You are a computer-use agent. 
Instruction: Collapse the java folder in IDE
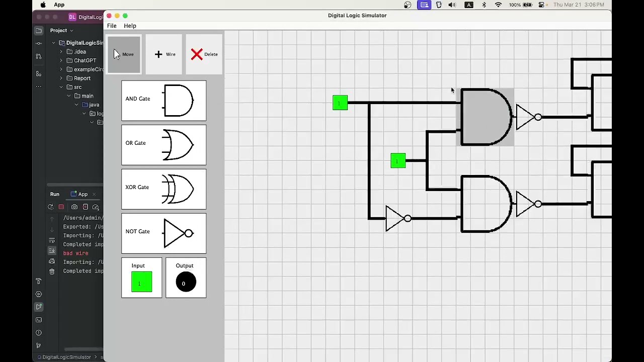[76, 105]
